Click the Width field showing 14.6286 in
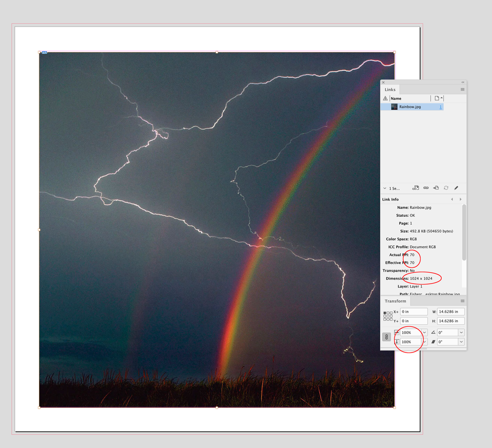The height and width of the screenshot is (448, 492). point(451,312)
